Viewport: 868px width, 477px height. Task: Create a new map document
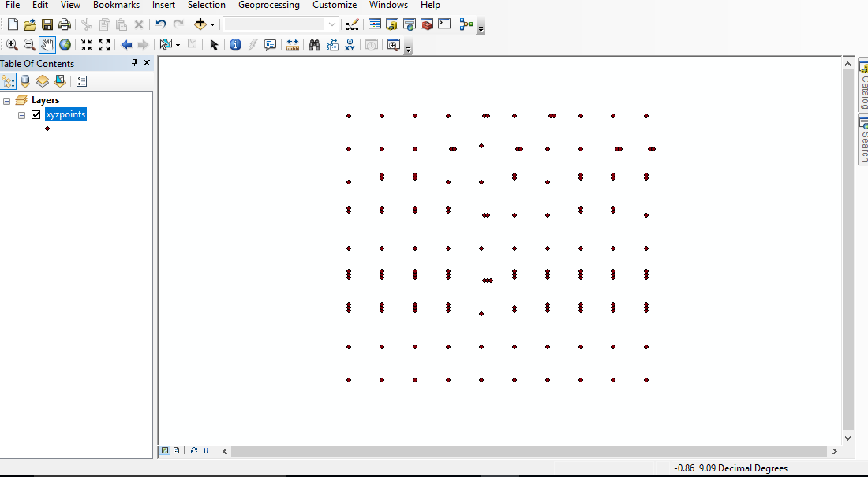(x=13, y=24)
